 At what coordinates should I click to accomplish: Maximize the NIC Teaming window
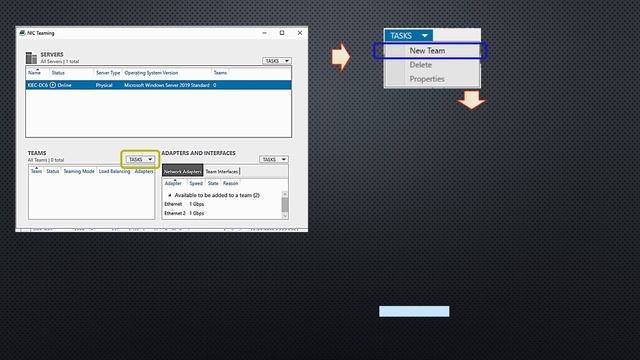pos(282,33)
